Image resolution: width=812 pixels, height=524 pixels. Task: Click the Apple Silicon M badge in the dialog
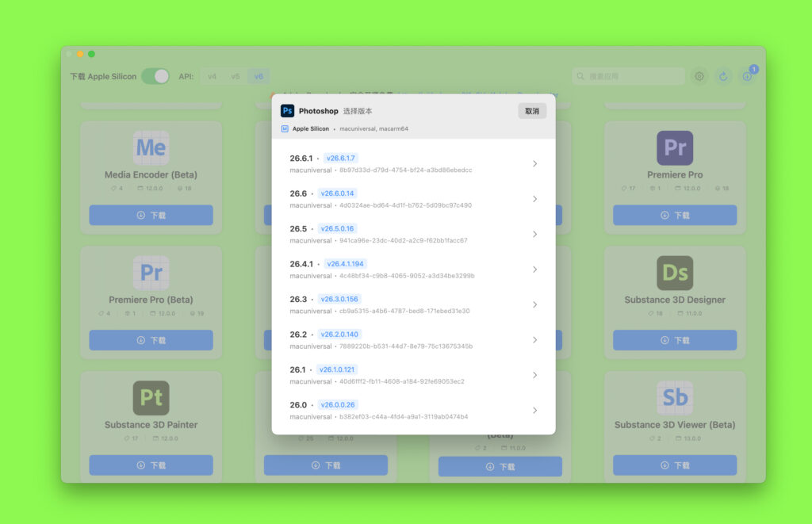point(287,128)
